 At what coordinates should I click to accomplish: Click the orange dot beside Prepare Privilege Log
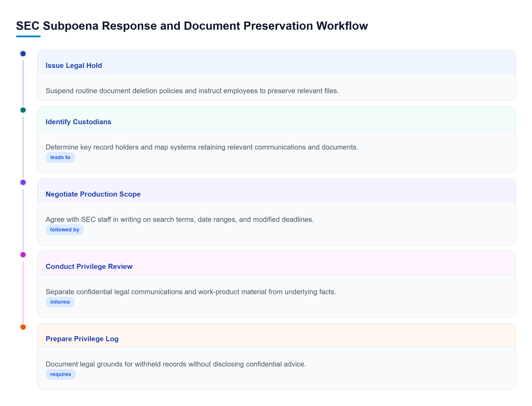[23, 327]
